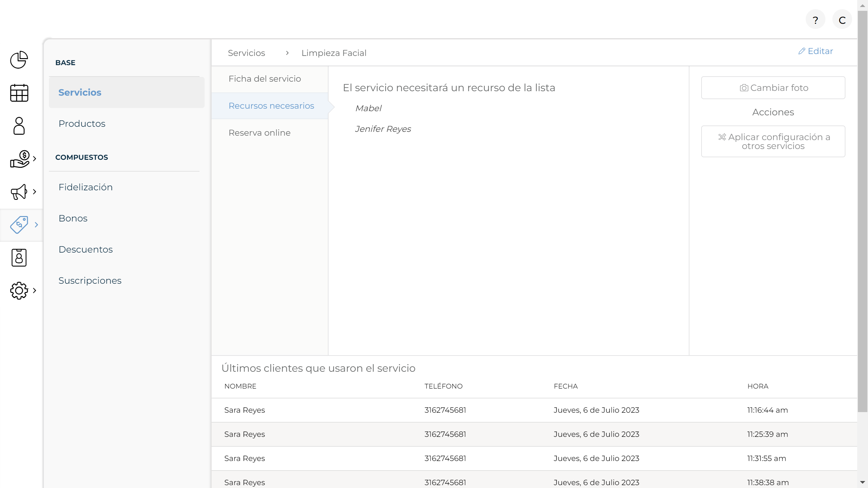Click the Limpieza Facial breadcrumb
The height and width of the screenshot is (488, 868).
334,53
